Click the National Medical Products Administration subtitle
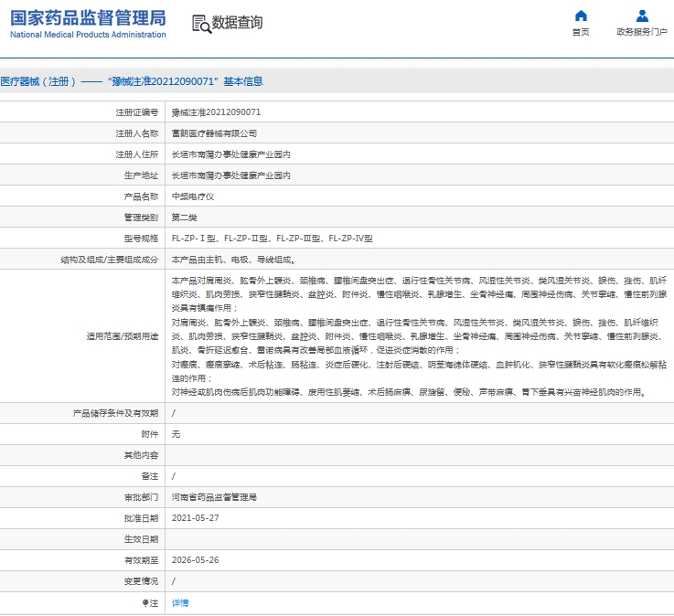Screen dimensions: 674x616 [x=88, y=35]
